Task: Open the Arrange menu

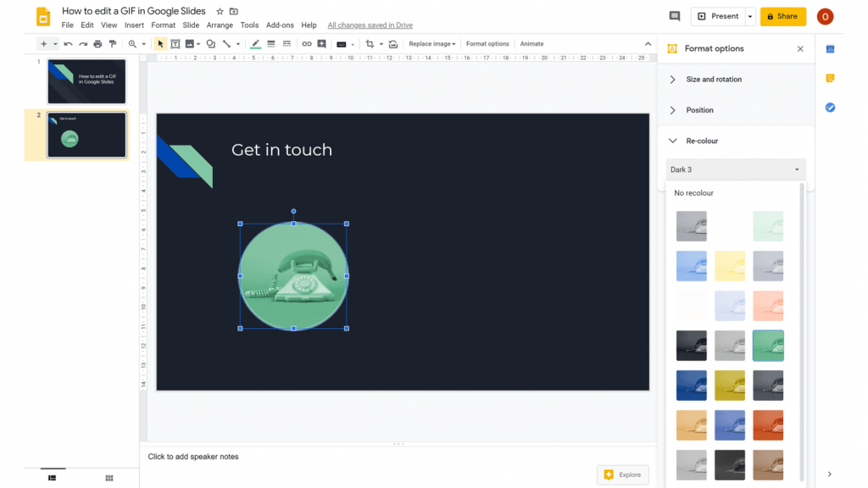Action: (219, 25)
